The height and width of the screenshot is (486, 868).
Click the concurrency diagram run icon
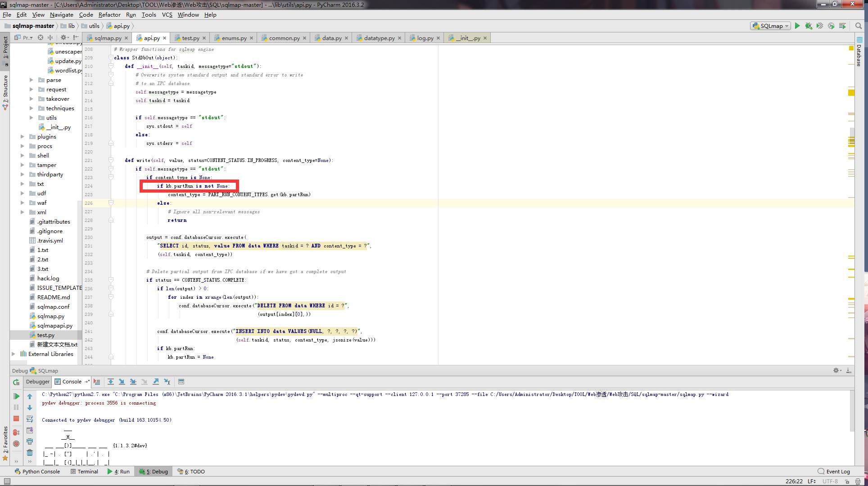(x=842, y=26)
